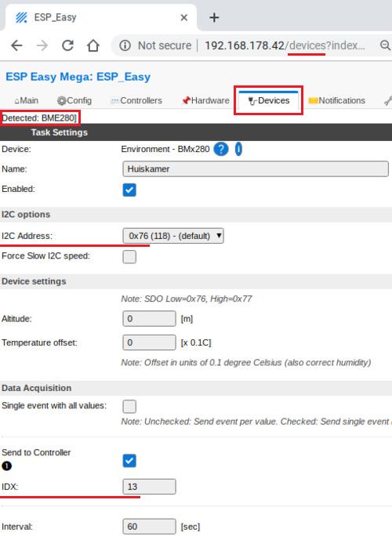Click the 'I2C options' section header
The image size is (392, 536).
tap(26, 215)
